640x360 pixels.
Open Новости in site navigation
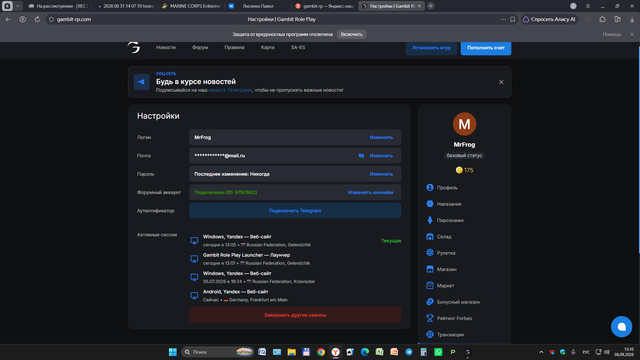click(166, 47)
